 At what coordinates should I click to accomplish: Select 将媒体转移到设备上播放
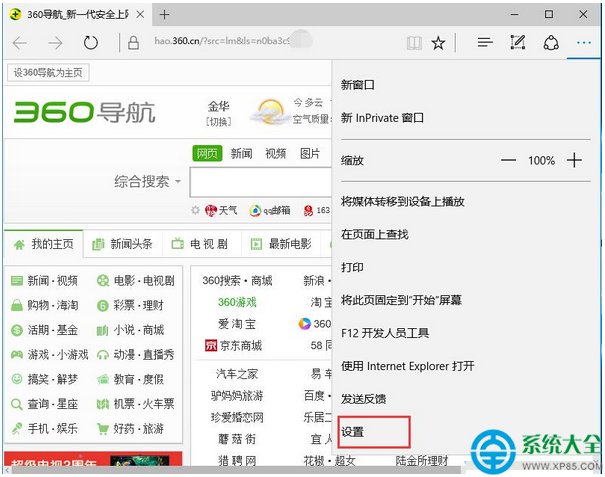(402, 201)
